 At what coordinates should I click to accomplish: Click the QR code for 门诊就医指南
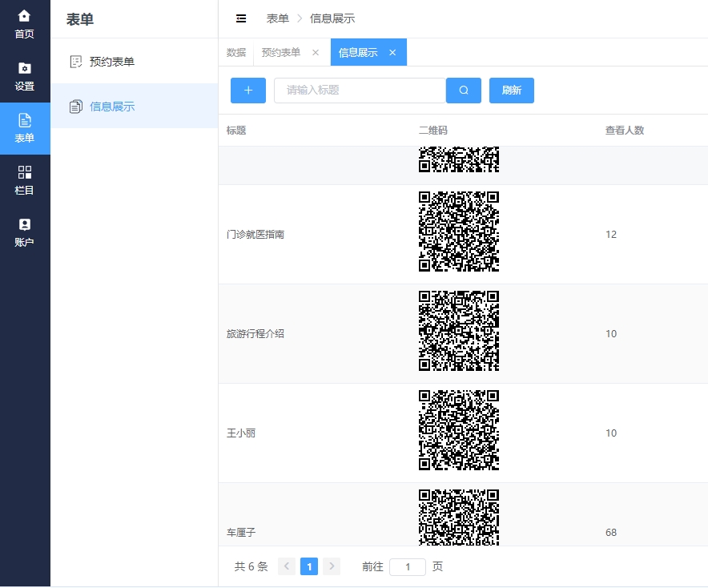[x=459, y=232]
